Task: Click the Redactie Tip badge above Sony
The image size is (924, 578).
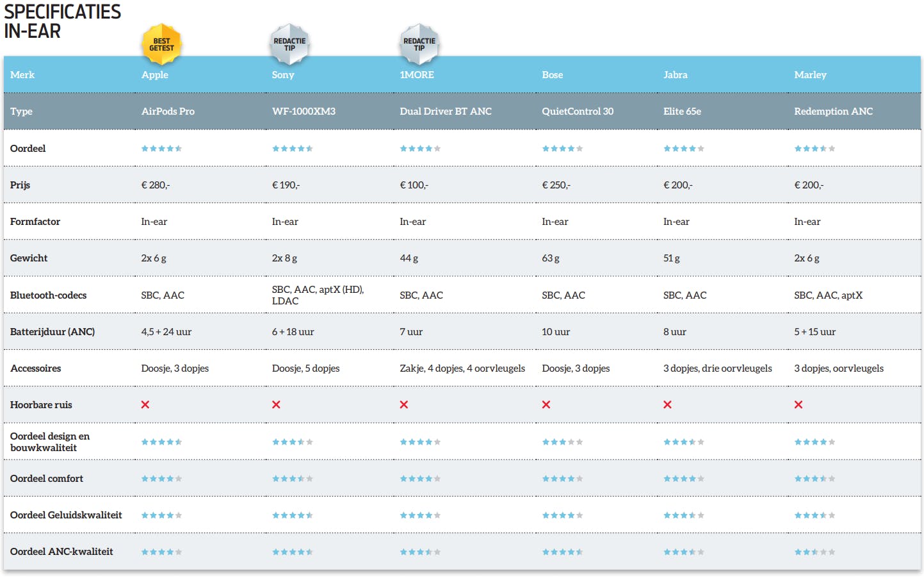Action: pyautogui.click(x=289, y=44)
